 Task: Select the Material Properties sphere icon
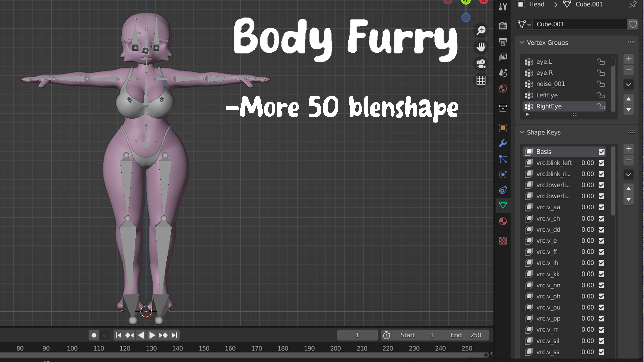pyautogui.click(x=503, y=221)
